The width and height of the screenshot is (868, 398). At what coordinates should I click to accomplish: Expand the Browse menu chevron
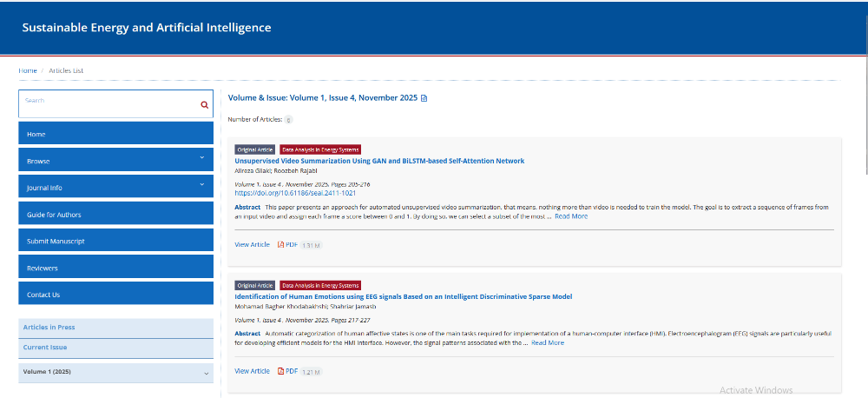click(201, 158)
